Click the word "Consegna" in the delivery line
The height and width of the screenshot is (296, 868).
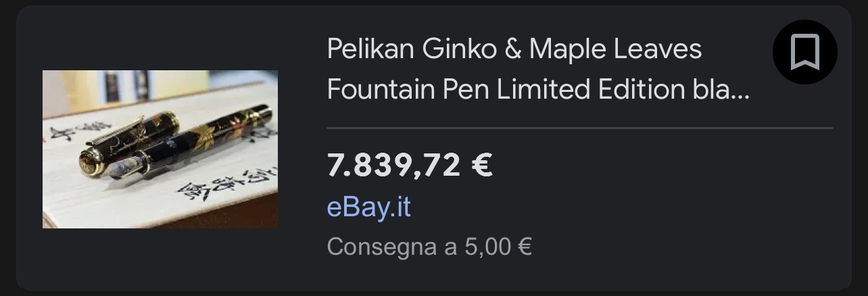pos(381,247)
